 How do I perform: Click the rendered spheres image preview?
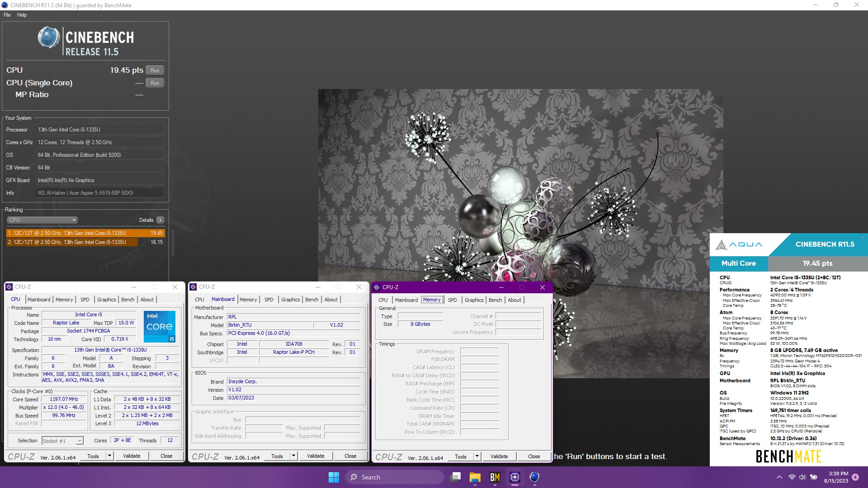(520, 233)
